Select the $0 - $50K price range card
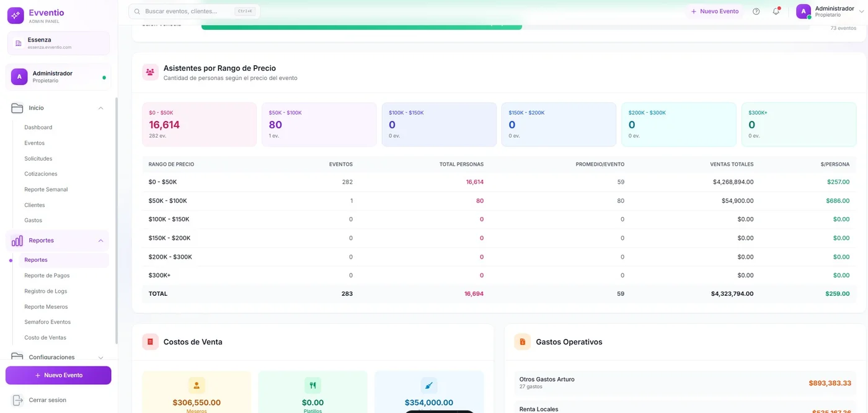The image size is (868, 413). click(x=199, y=125)
